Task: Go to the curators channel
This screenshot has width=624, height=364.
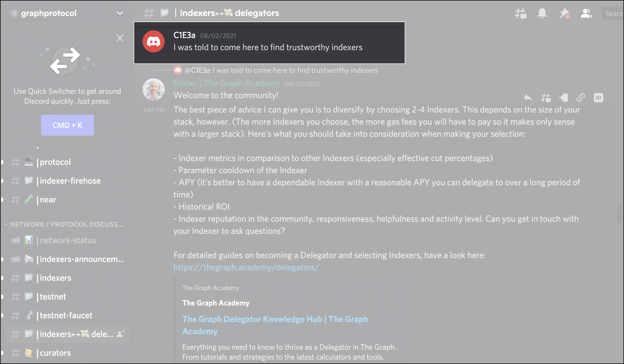Action: click(55, 353)
